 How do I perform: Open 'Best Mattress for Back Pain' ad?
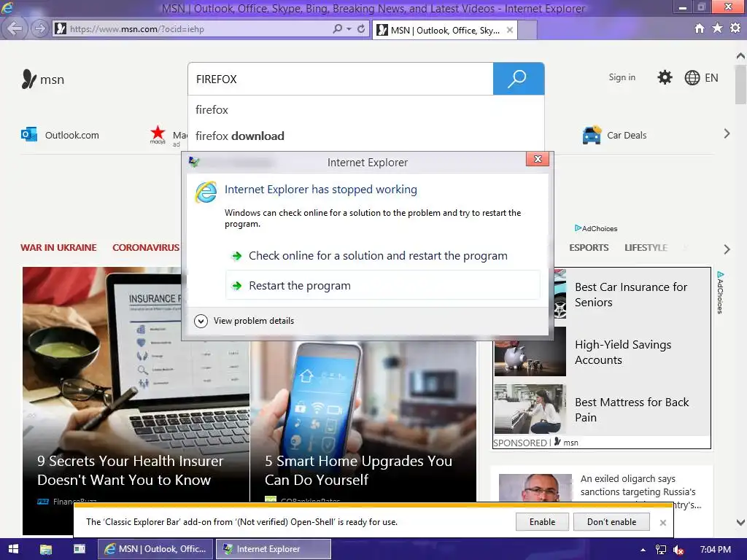click(632, 410)
